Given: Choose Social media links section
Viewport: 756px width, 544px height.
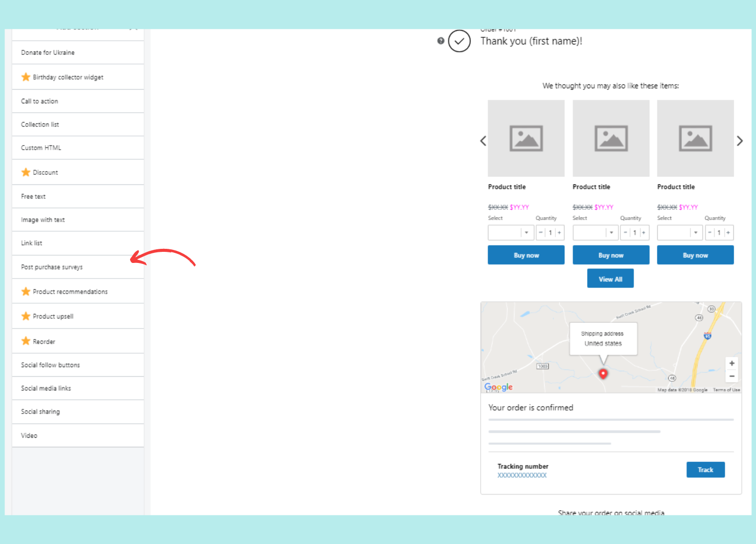Looking at the screenshot, I should point(78,388).
